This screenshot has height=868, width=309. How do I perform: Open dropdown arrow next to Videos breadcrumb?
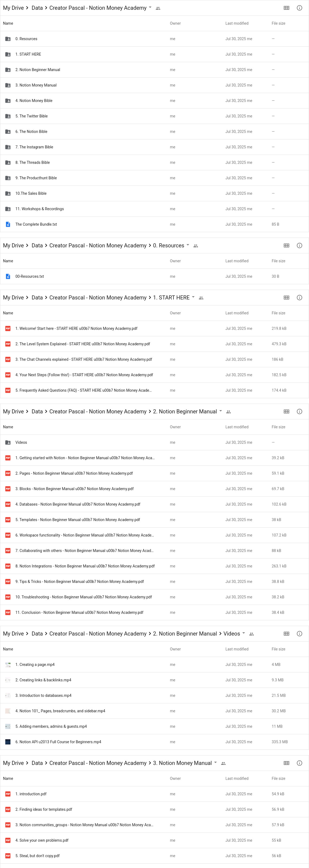point(244,633)
